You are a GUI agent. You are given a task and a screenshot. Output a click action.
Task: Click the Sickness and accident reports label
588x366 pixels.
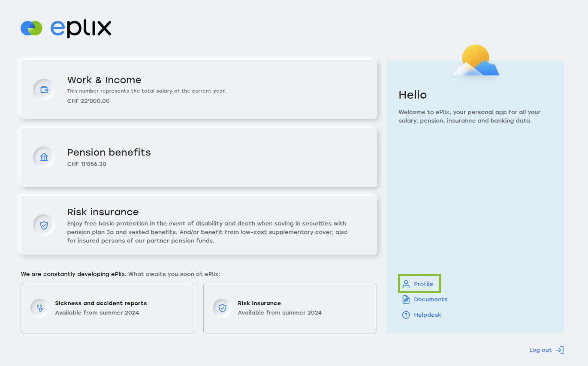pos(101,303)
